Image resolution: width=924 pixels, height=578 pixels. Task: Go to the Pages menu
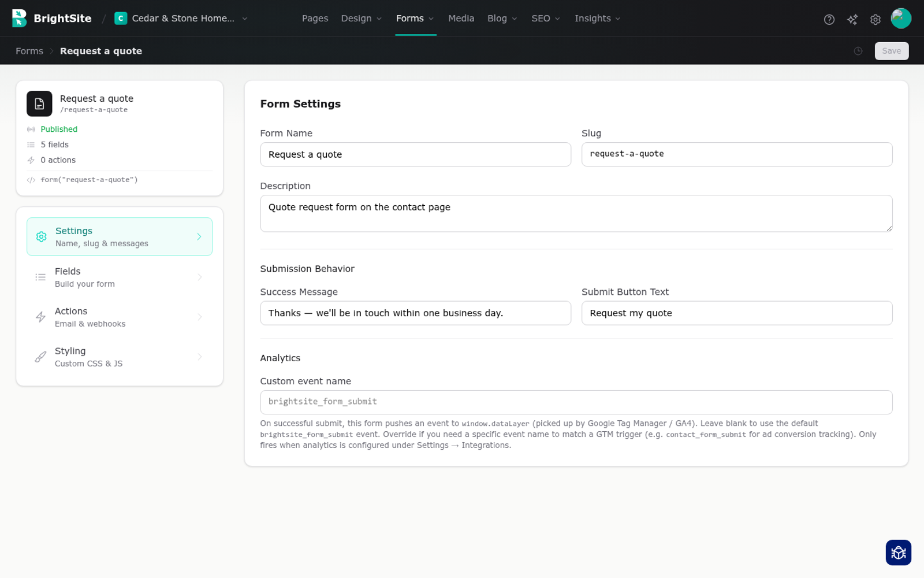click(315, 18)
